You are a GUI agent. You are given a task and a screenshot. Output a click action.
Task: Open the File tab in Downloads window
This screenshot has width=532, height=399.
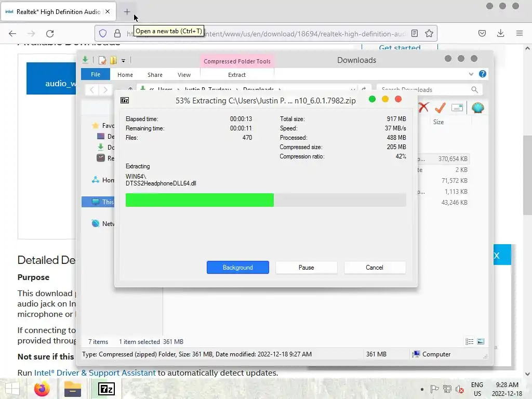96,74
